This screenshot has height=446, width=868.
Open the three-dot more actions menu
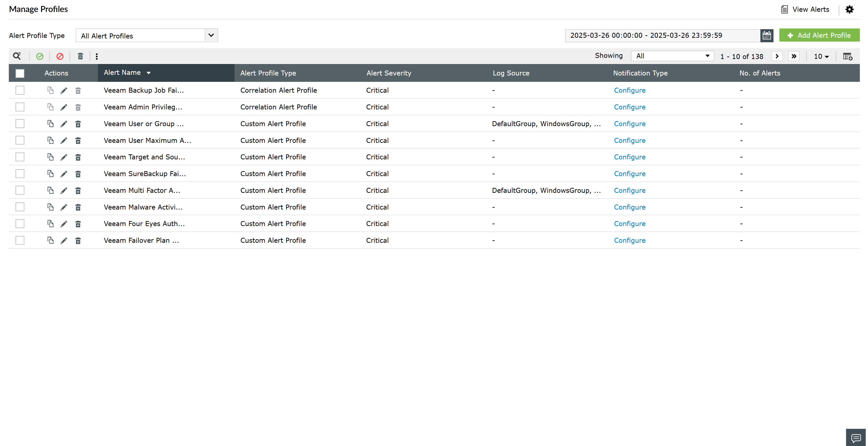pos(97,56)
